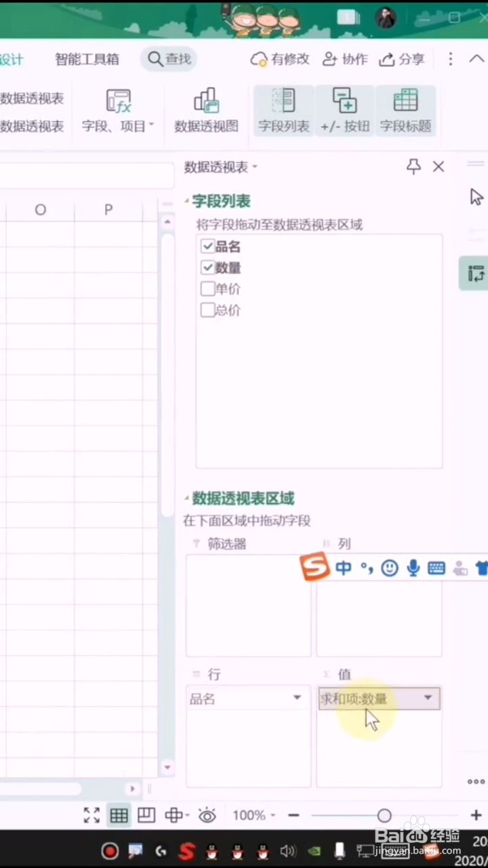488x868 pixels.
Task: Uncheck the 数量 field checkbox
Action: tap(207, 268)
